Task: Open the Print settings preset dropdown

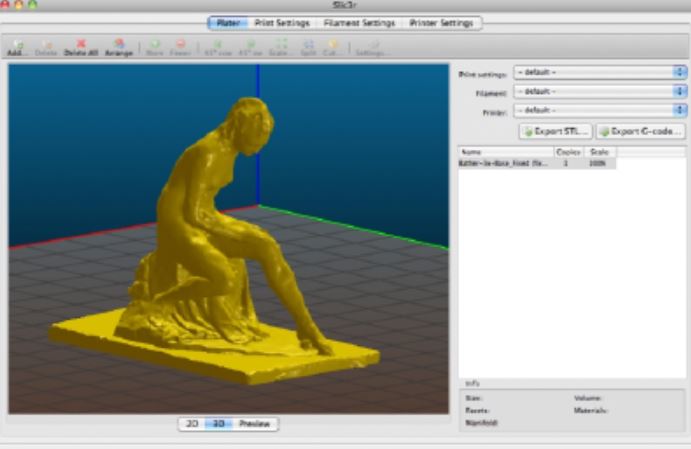Action: click(600, 72)
